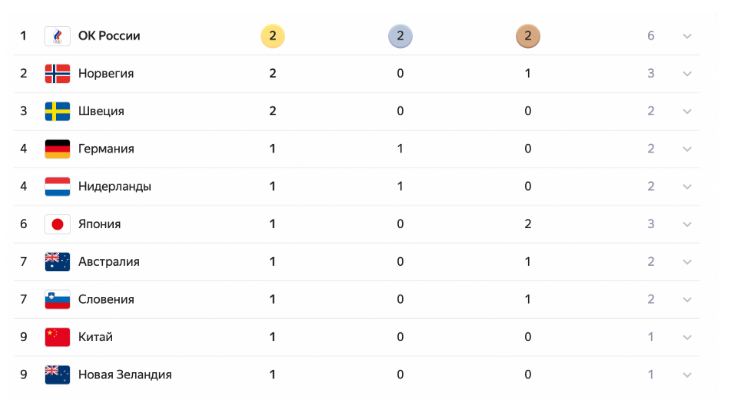Click the Russian Olympic Committee emblem
Image resolution: width=729 pixels, height=410 pixels.
click(57, 36)
